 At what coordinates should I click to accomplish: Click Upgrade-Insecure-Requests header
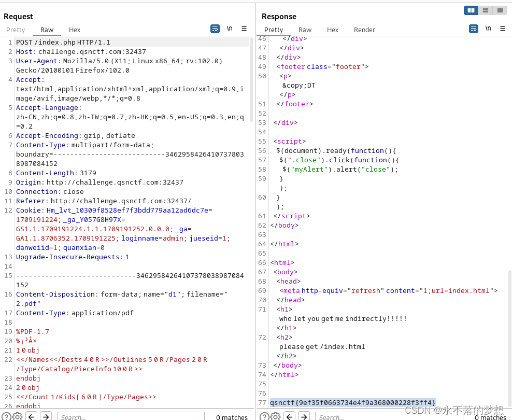pos(73,257)
